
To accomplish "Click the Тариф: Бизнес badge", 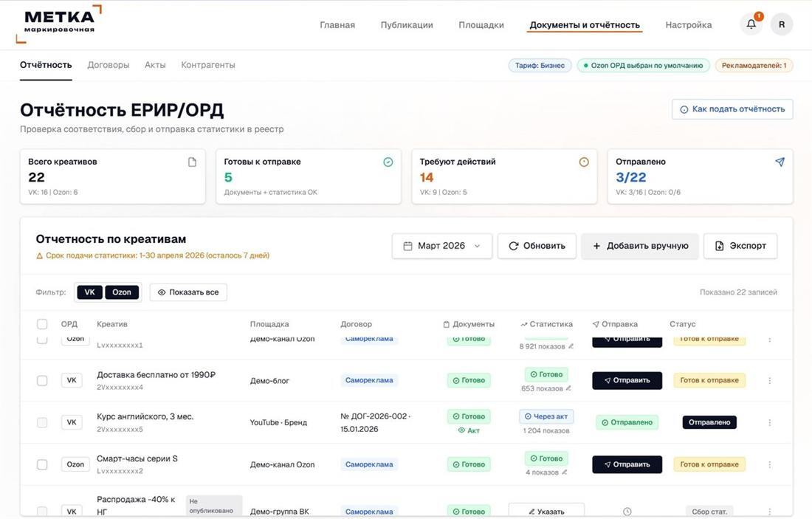I will [540, 65].
